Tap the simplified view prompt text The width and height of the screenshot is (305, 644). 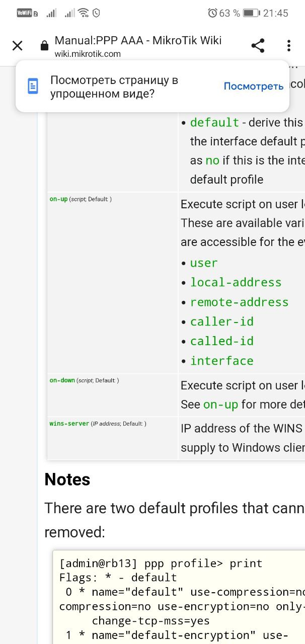tap(114, 87)
